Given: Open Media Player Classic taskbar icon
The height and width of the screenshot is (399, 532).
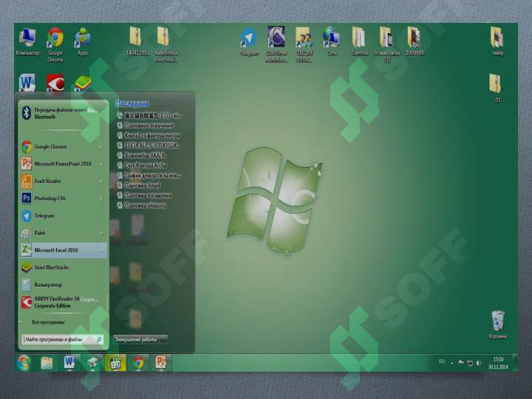Looking at the screenshot, I should tap(115, 363).
